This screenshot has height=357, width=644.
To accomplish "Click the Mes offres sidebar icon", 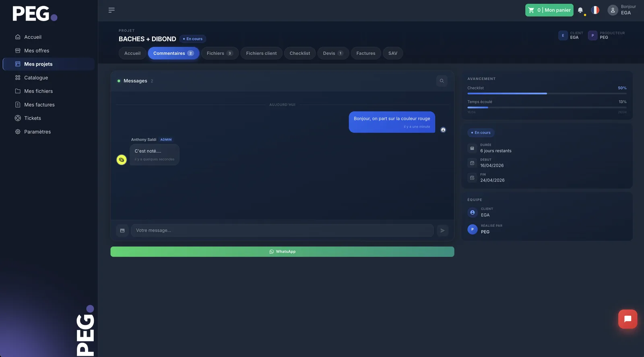I will [18, 51].
